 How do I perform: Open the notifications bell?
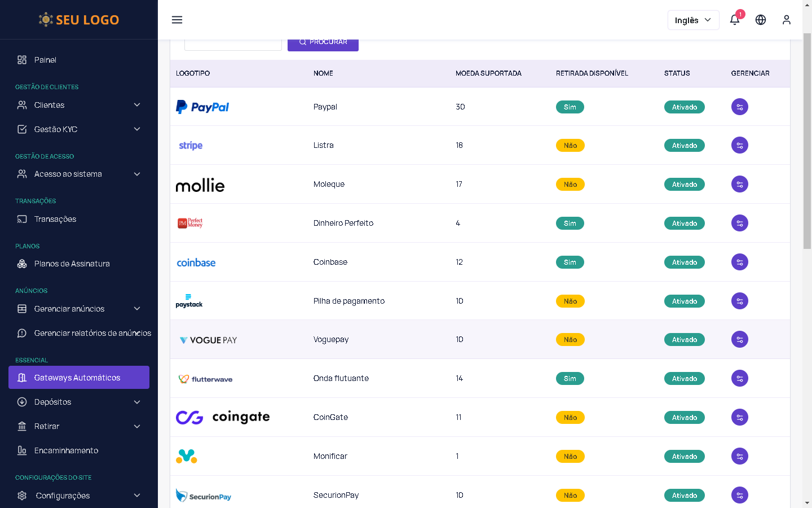734,20
